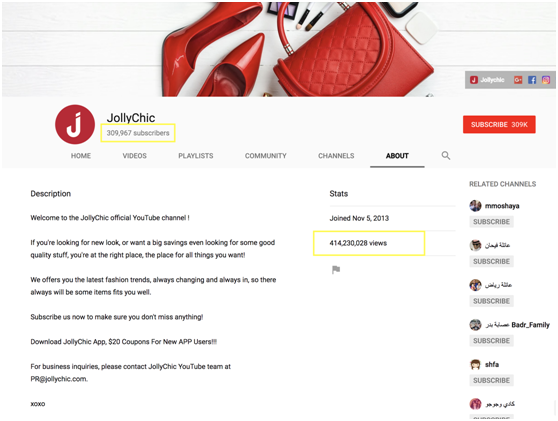
Task: Click the JollyChic channel title
Action: point(131,118)
